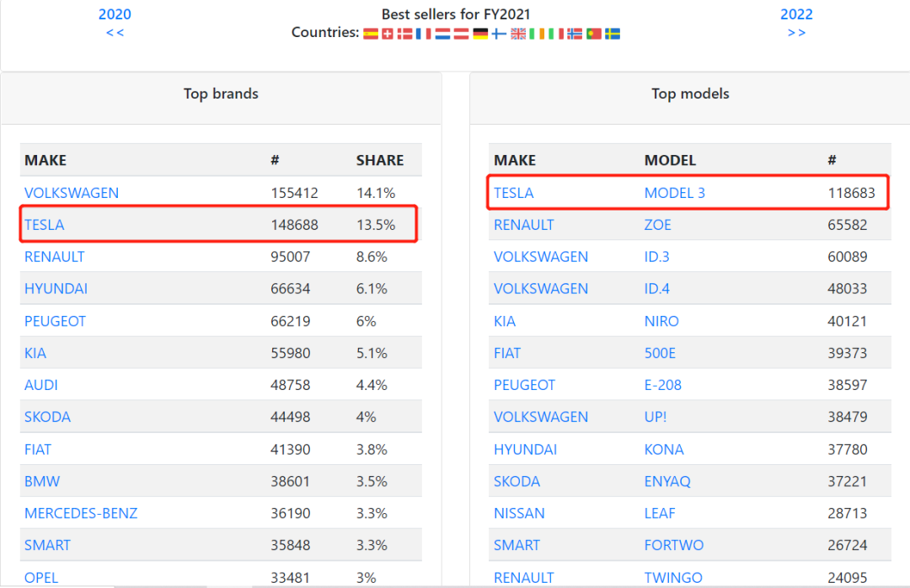Select the France flag in Countries
The image size is (910, 588).
coord(424,34)
